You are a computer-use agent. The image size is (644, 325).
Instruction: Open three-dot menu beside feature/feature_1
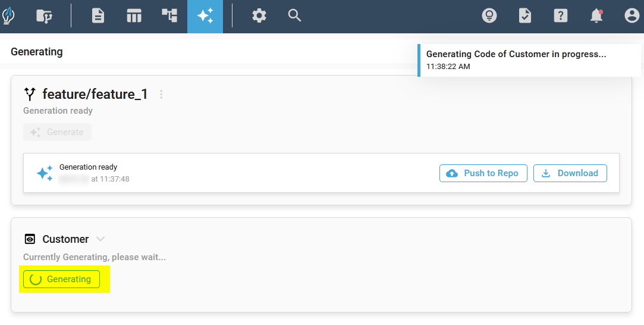point(161,94)
